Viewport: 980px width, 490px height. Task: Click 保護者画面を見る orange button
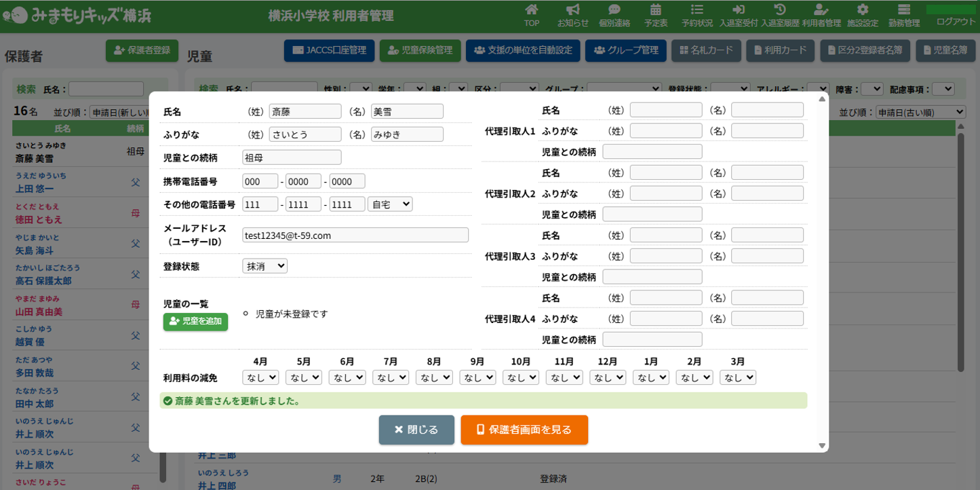click(524, 430)
